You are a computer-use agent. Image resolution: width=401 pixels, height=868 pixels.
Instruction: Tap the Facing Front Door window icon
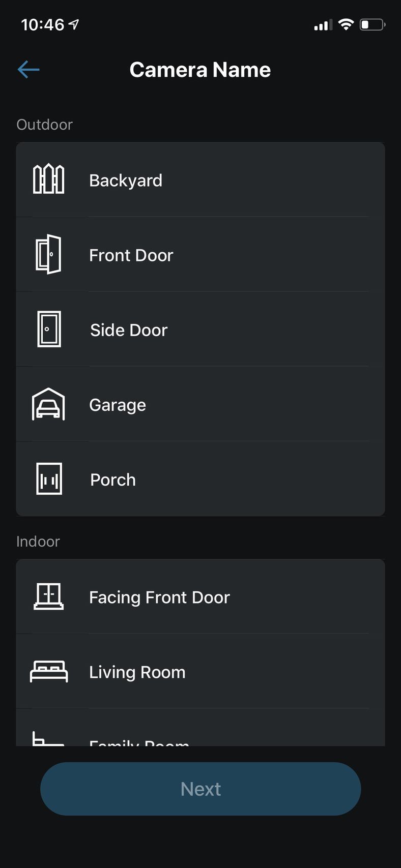coord(49,596)
